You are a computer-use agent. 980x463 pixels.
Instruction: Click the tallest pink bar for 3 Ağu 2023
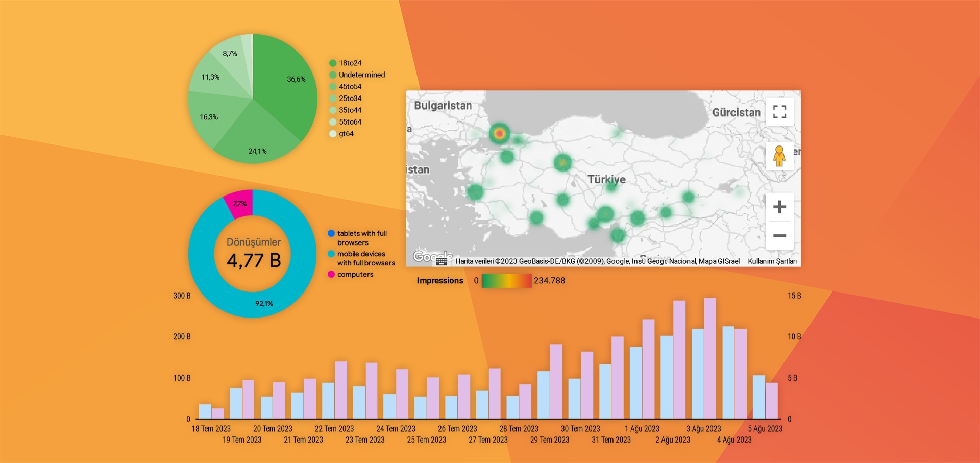710,358
